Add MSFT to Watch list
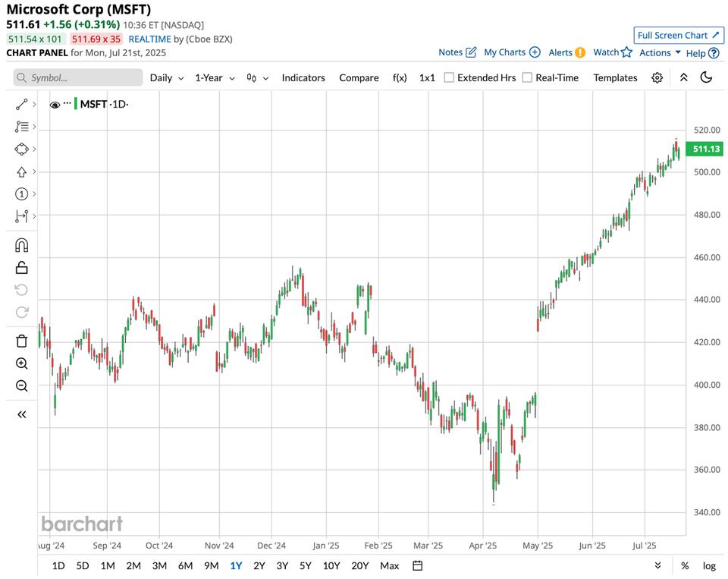 [613, 52]
